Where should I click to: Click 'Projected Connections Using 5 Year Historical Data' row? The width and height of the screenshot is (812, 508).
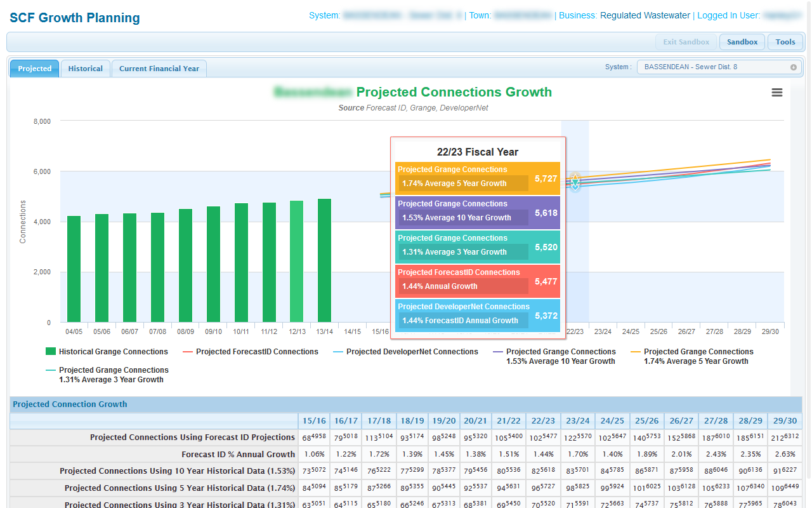click(406, 488)
